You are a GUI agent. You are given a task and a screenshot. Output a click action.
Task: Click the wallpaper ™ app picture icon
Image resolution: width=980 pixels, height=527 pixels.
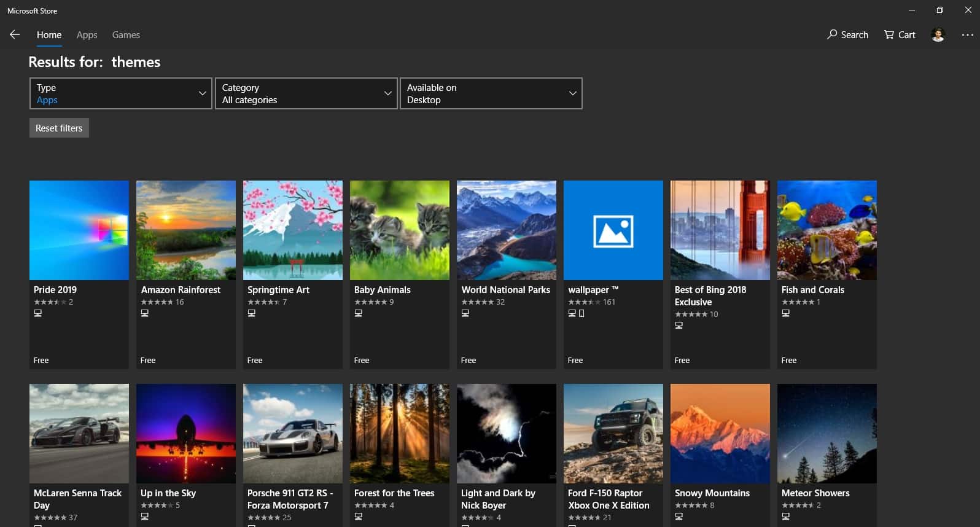pyautogui.click(x=613, y=231)
